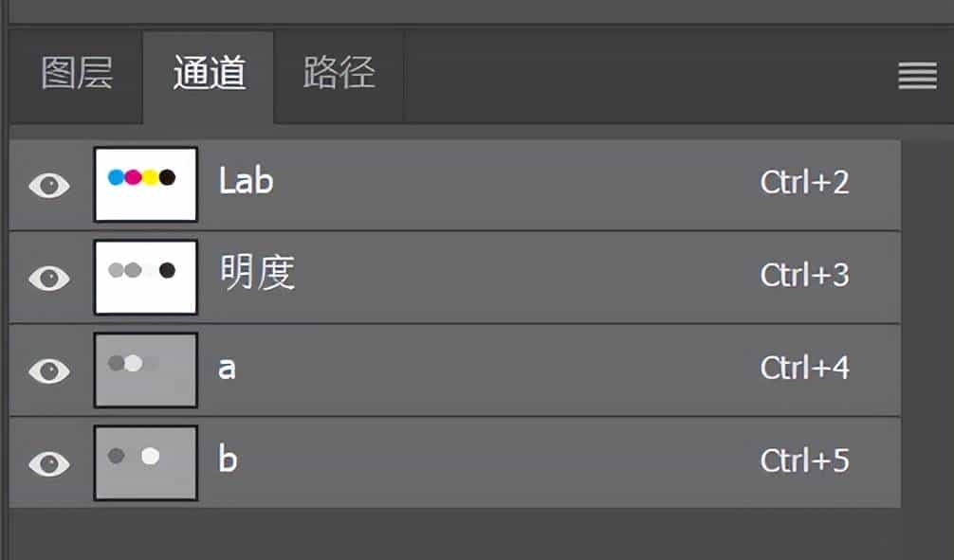The image size is (954, 560).
Task: Stay on the 通道 tab
Action: (x=209, y=76)
